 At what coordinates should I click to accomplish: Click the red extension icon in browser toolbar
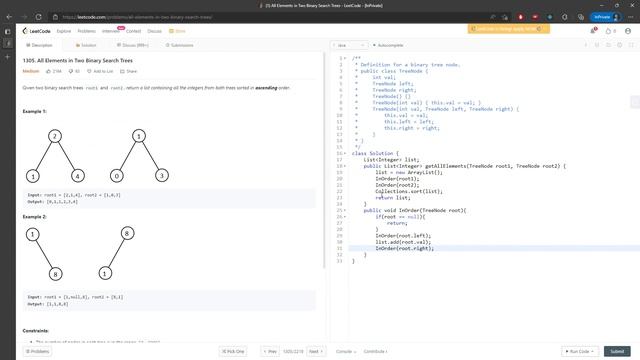click(x=520, y=17)
